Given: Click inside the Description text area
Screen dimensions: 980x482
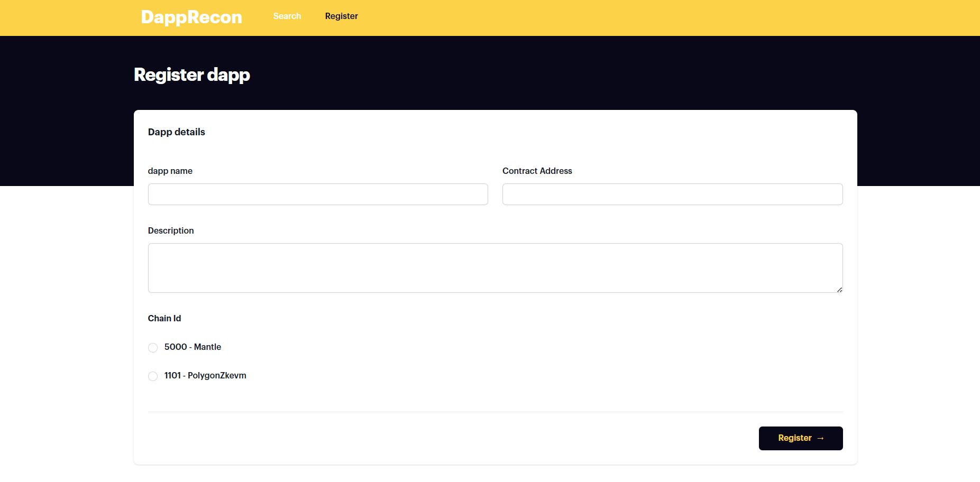Looking at the screenshot, I should point(495,268).
